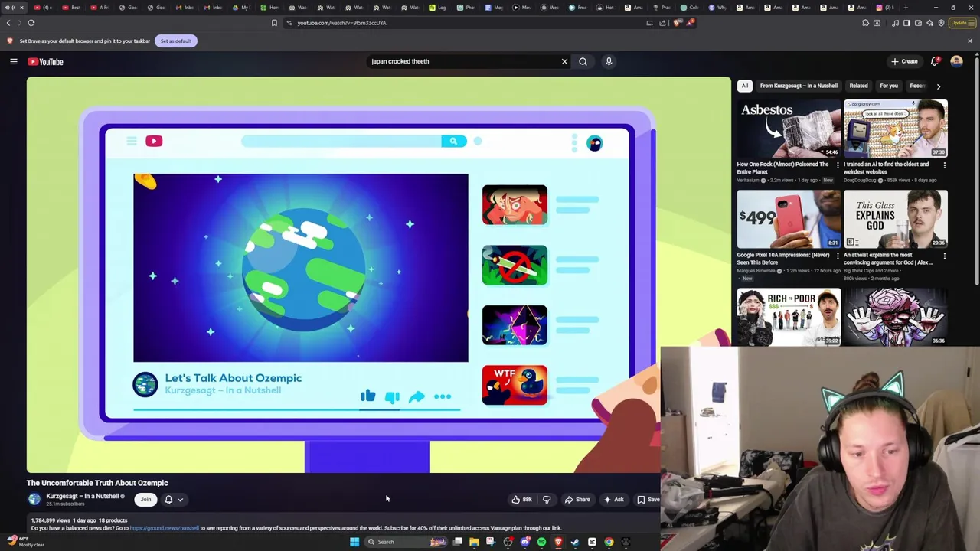The width and height of the screenshot is (980, 551).
Task: Like the video with thumbs up (88k)
Action: [x=522, y=500]
